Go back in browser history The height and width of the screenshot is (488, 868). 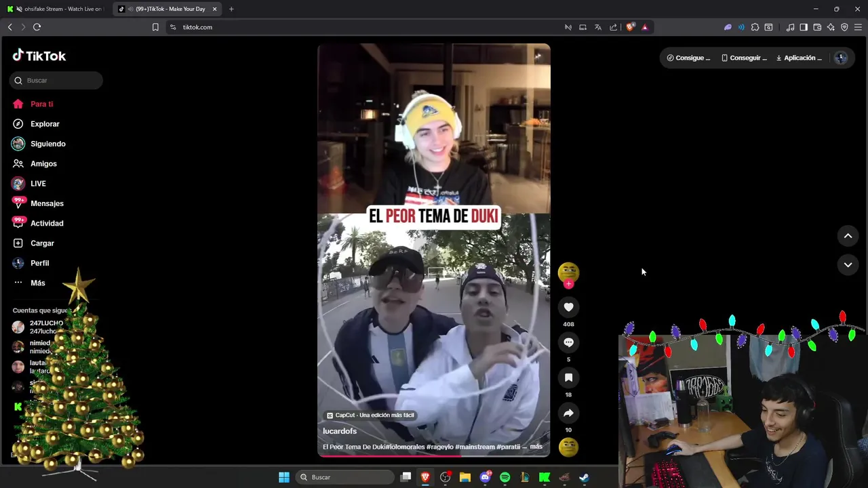click(9, 27)
